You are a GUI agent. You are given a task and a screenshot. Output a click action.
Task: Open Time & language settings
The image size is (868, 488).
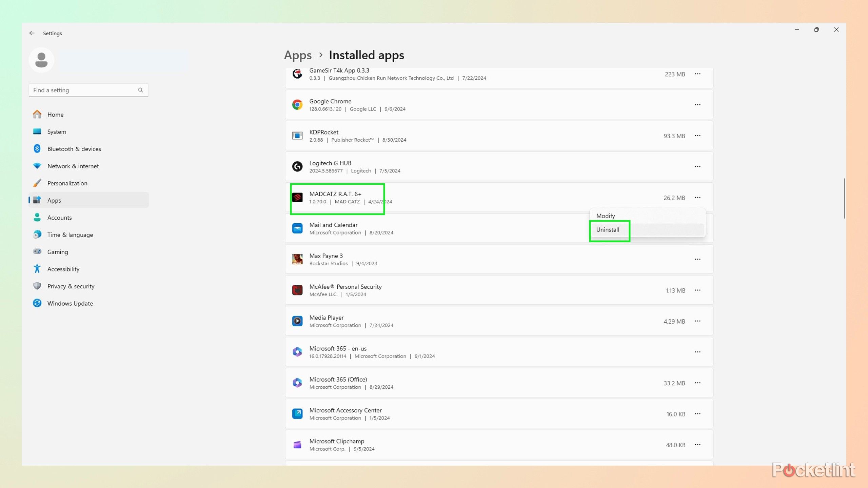click(89, 235)
